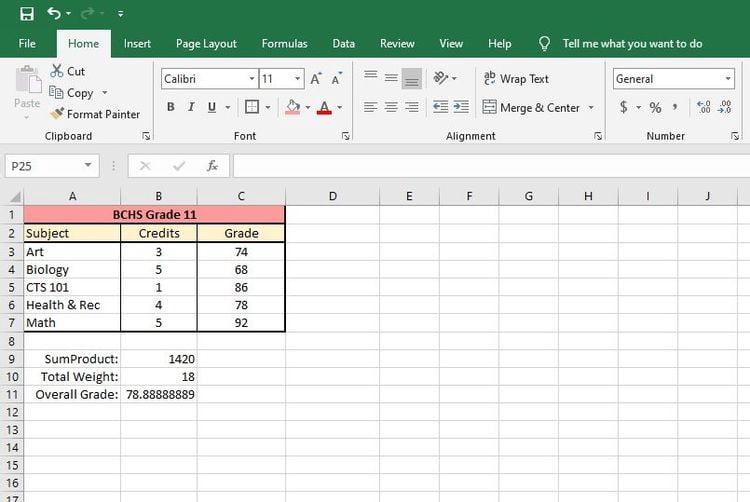Click the Select All corner triangle

click(15, 196)
